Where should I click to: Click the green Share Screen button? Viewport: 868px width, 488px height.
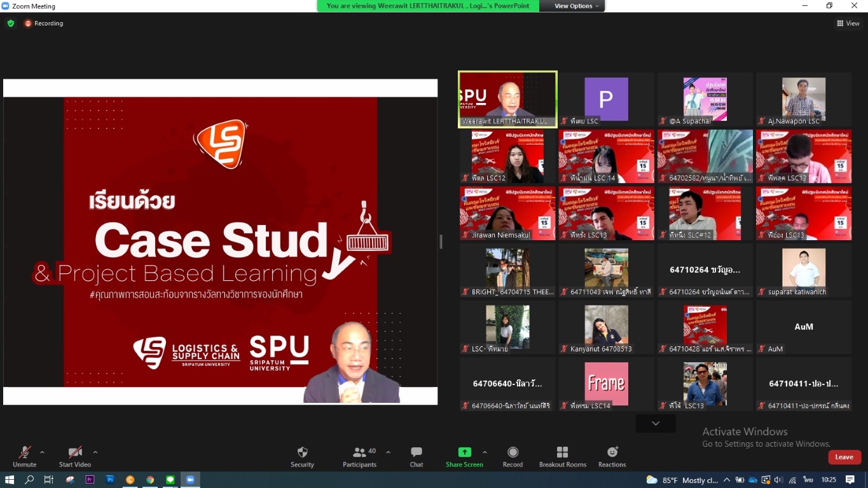[x=464, y=456]
